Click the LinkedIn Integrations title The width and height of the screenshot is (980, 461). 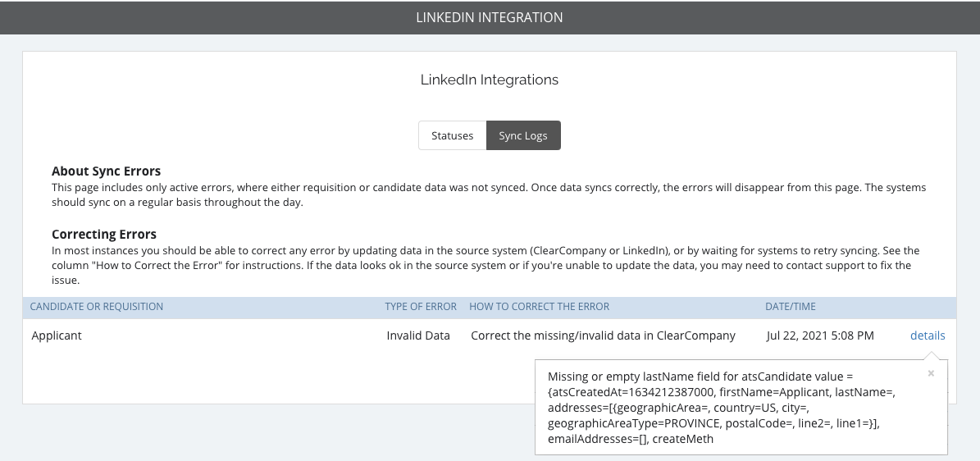pyautogui.click(x=490, y=80)
